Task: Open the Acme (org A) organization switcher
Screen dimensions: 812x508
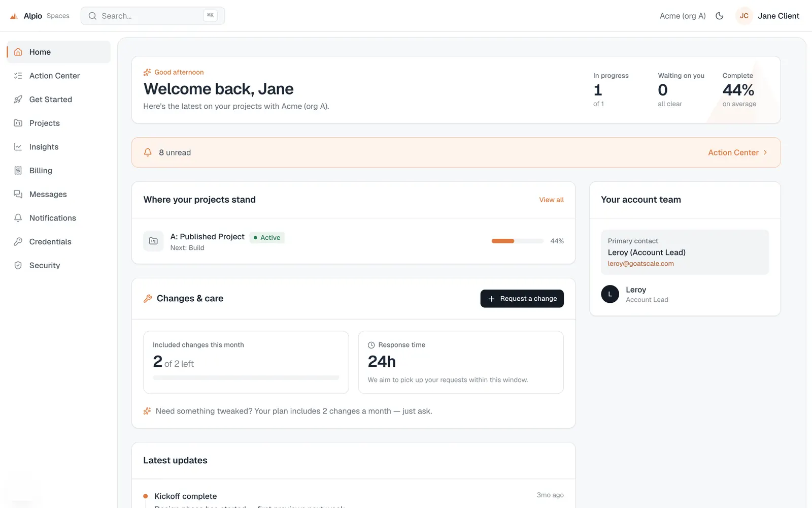Action: (x=683, y=16)
